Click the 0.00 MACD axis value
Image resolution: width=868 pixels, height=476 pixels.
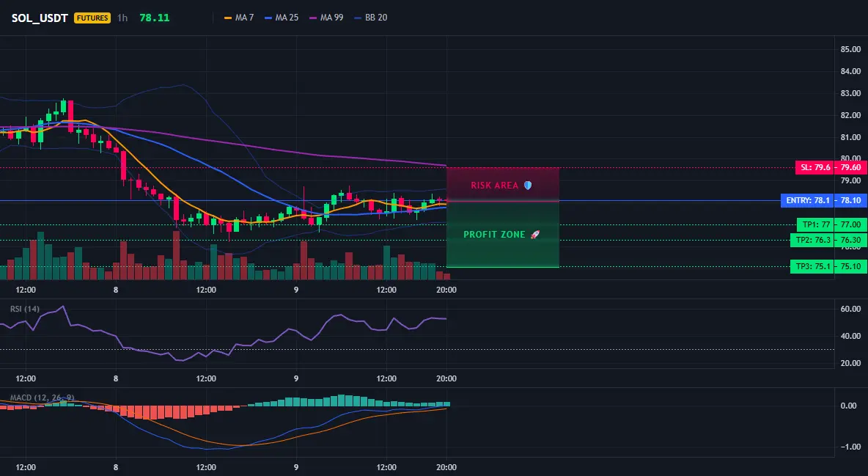tap(849, 406)
